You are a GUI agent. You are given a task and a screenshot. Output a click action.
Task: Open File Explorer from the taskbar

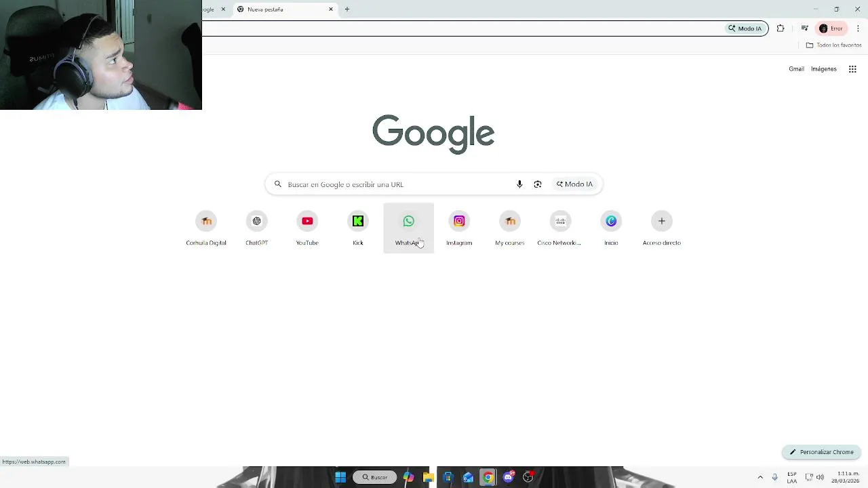[428, 477]
